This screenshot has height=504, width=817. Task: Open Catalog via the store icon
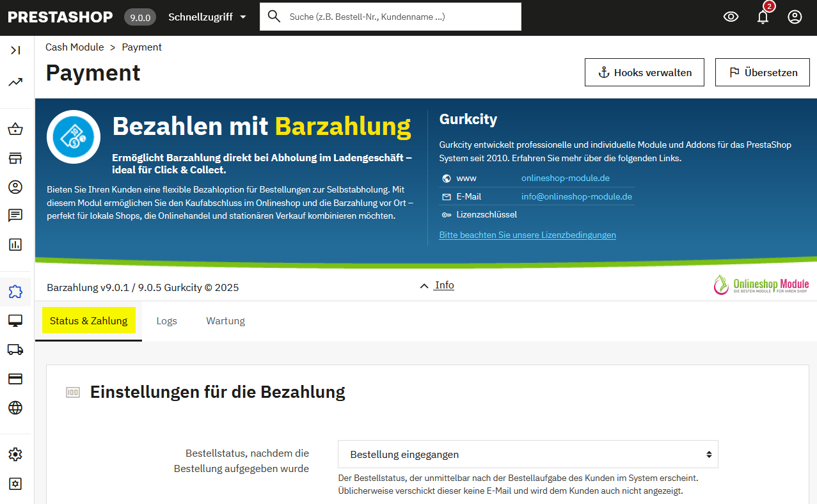click(15, 158)
